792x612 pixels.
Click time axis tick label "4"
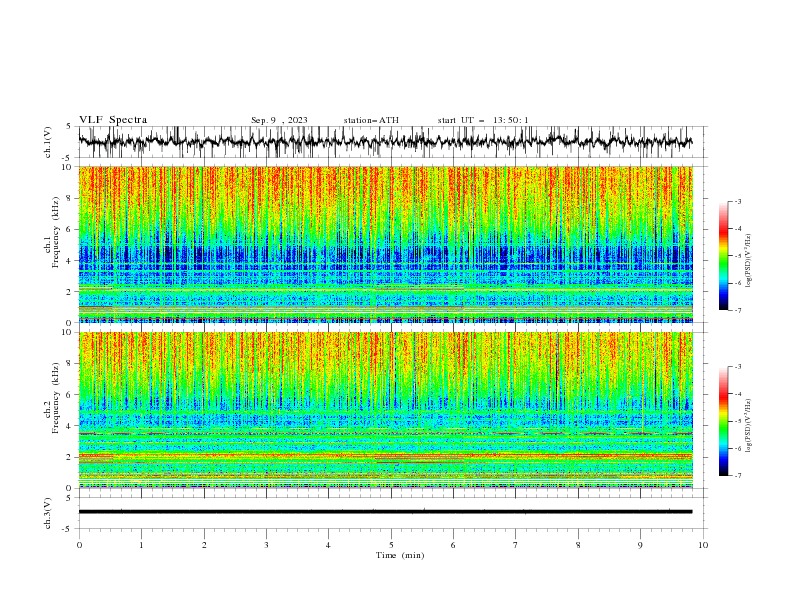point(329,545)
